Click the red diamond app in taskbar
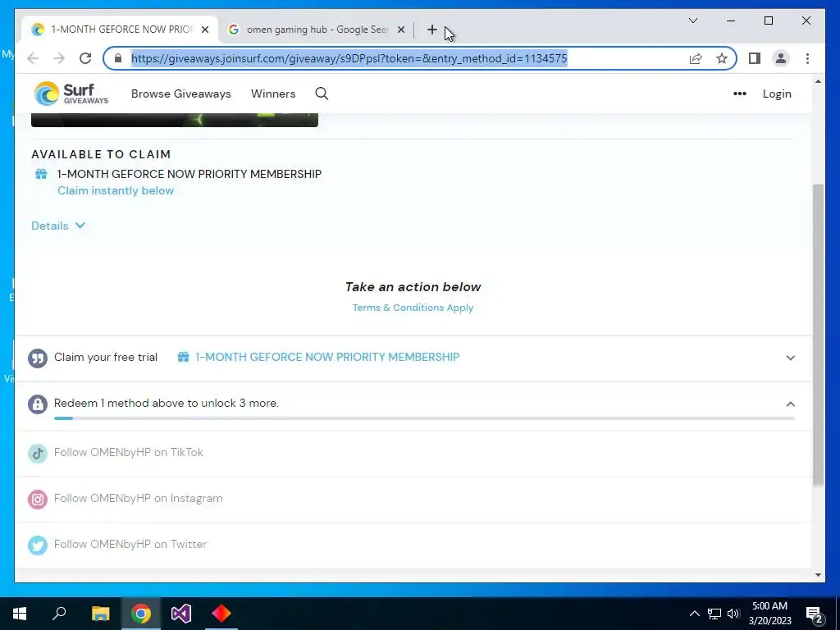Screen dimensions: 840x630 221,614
